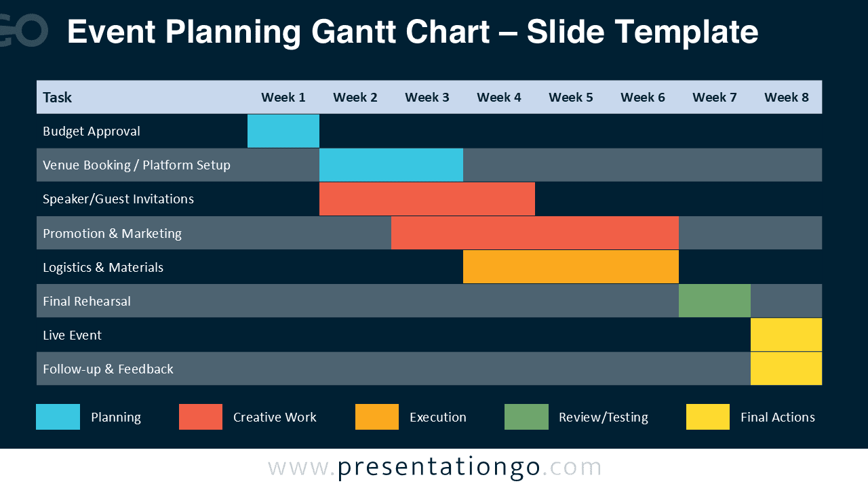868x488 pixels.
Task: Select the Budget Approval Week 1 bar
Action: (x=283, y=131)
